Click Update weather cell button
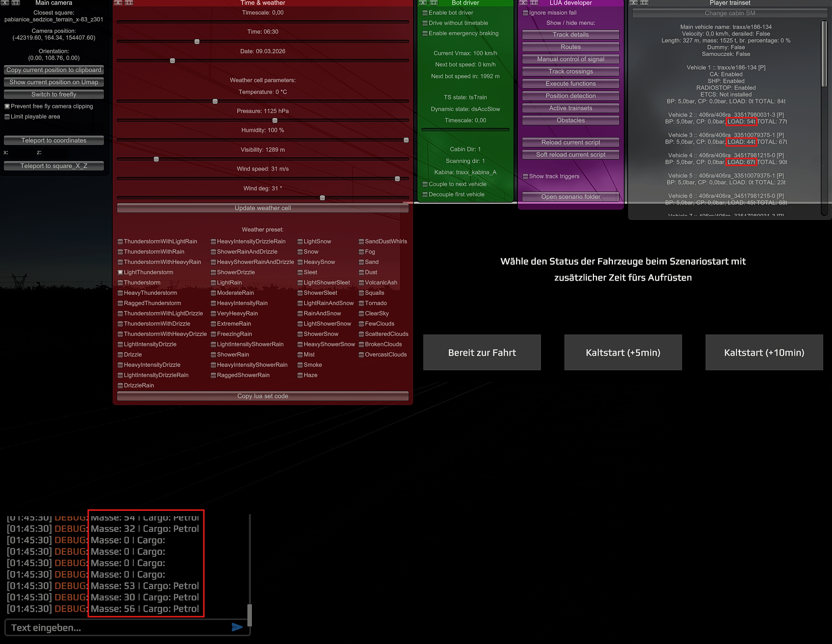This screenshot has height=644, width=832. pos(263,208)
